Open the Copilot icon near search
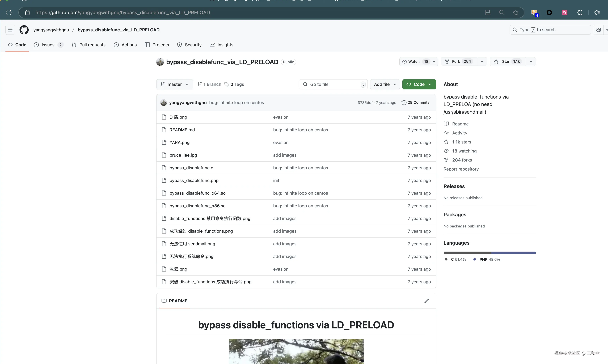This screenshot has width=608, height=364. tap(598, 30)
